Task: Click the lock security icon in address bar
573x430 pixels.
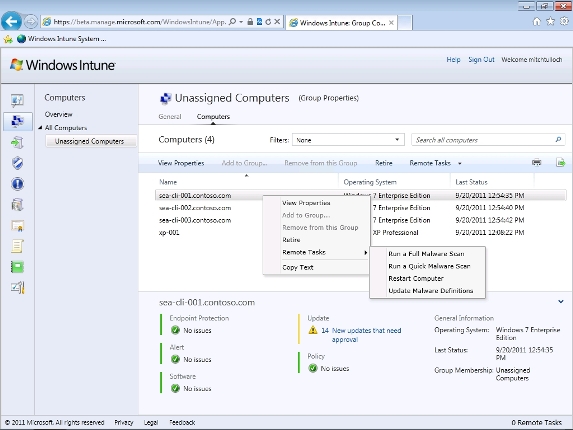Action: coord(250,22)
